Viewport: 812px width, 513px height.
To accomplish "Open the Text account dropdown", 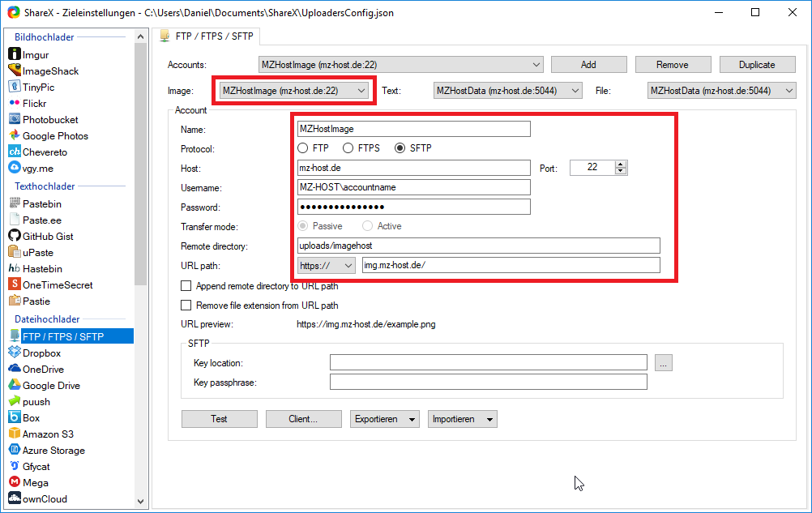I will pos(508,91).
